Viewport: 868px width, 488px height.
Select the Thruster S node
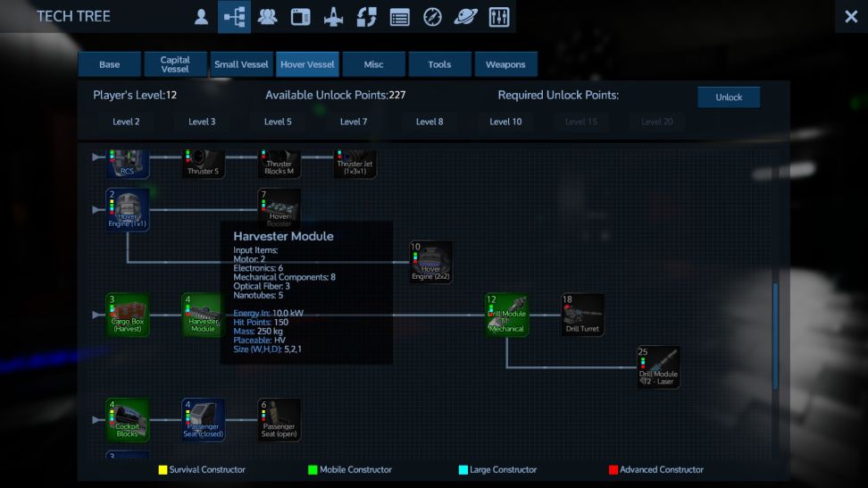(204, 163)
